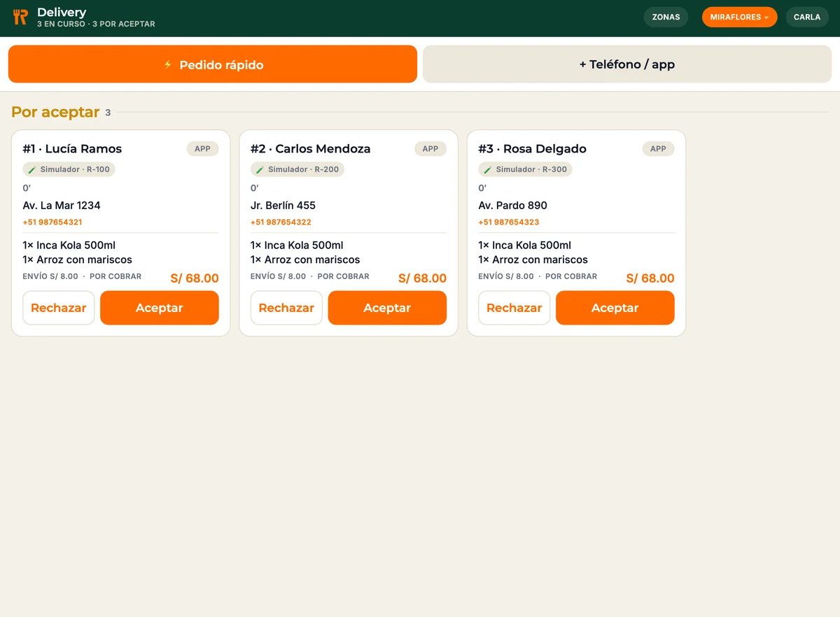Open the Zonas section

[666, 17]
